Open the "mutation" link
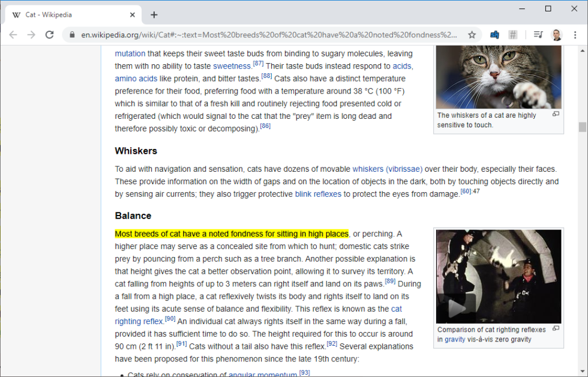 130,53
